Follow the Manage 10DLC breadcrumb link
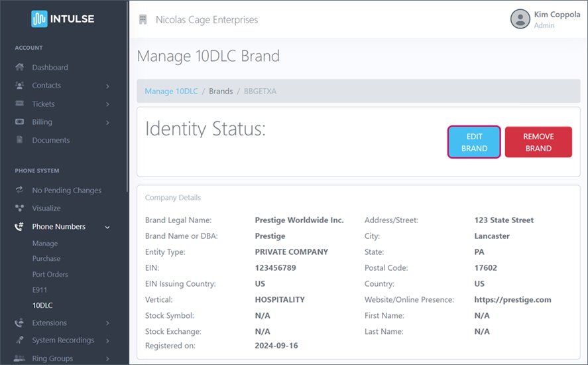 coord(171,92)
